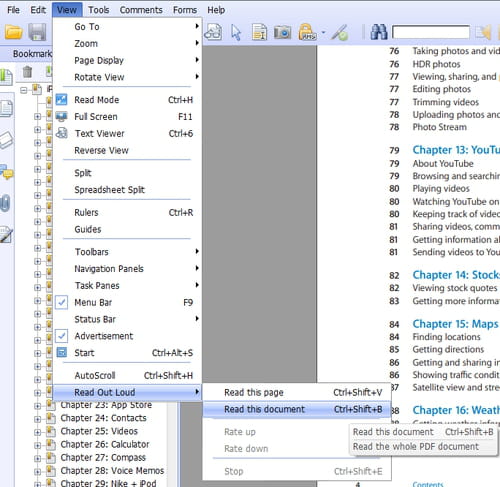The width and height of the screenshot is (500, 487).
Task: Open the attachments paperclip side panel
Action: [x=6, y=203]
